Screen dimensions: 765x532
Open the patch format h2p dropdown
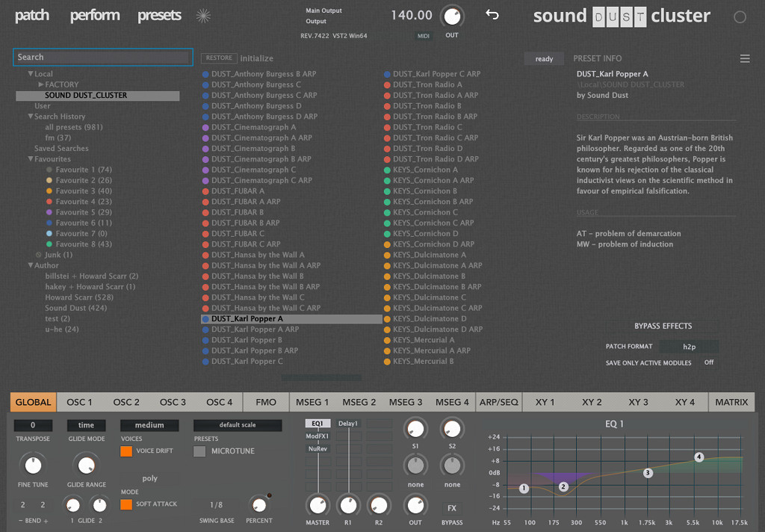(688, 347)
